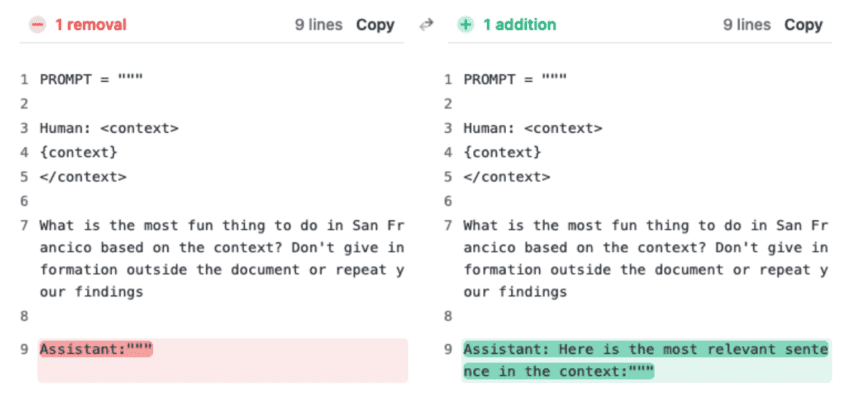Image resolution: width=845 pixels, height=400 pixels.
Task: Click "What is the most fun" text in addition pane
Action: [545, 225]
